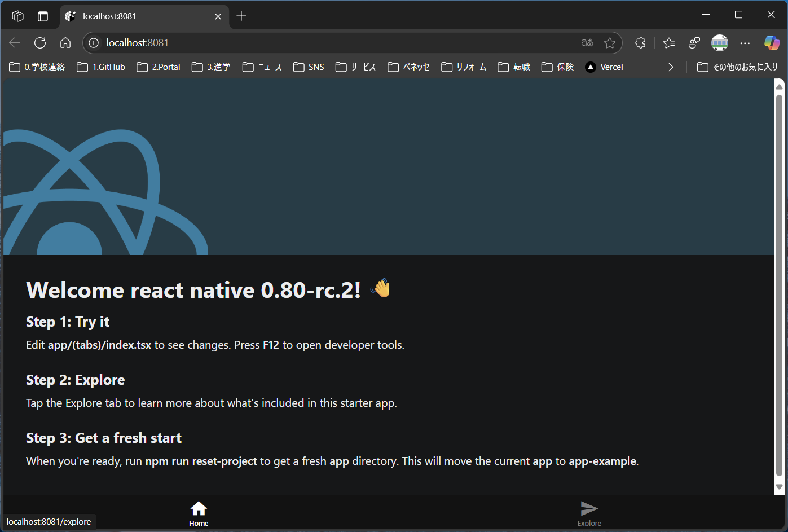The height and width of the screenshot is (532, 788).
Task: Click the browser back arrow
Action: point(15,43)
